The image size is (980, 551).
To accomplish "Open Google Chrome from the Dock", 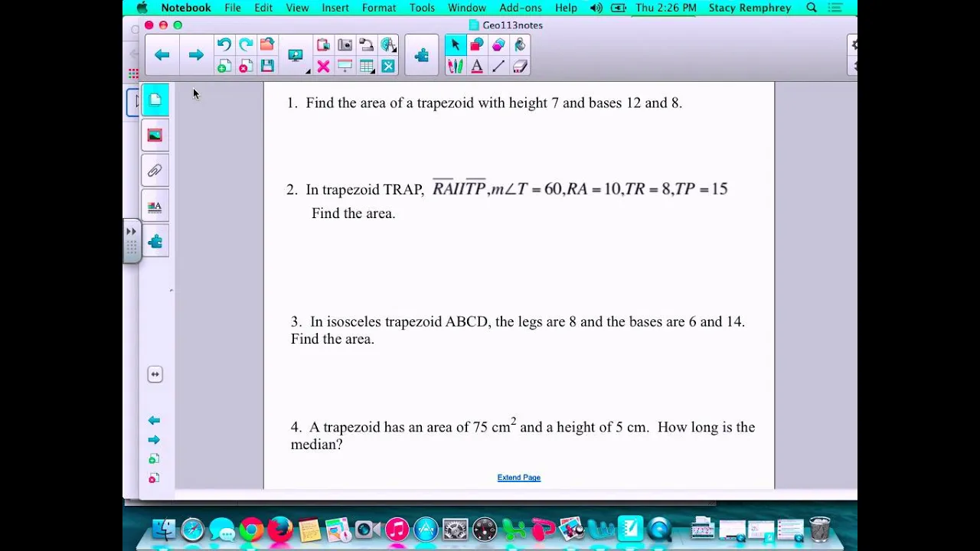I will 251,529.
